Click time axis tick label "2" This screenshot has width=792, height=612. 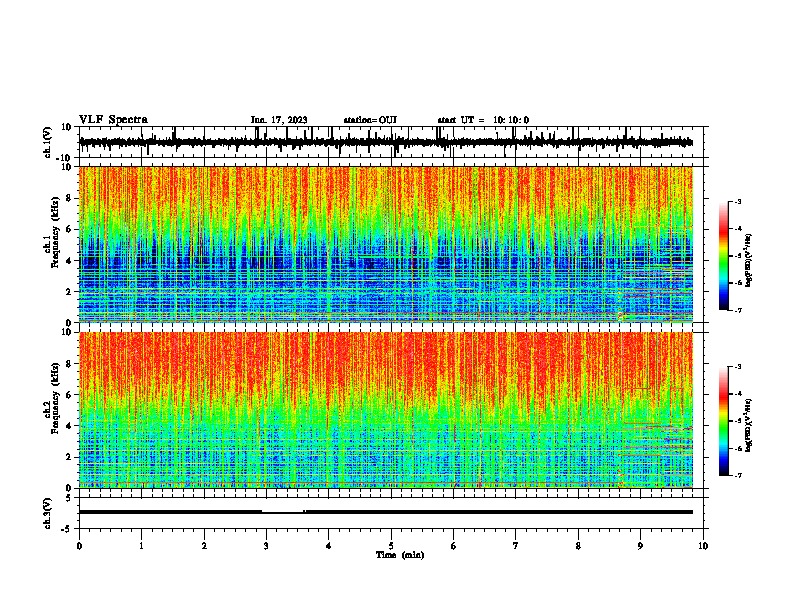(204, 546)
